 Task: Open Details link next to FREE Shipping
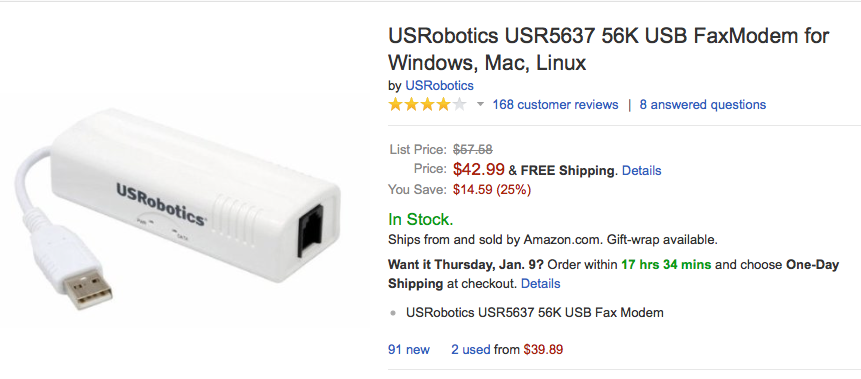coord(641,170)
